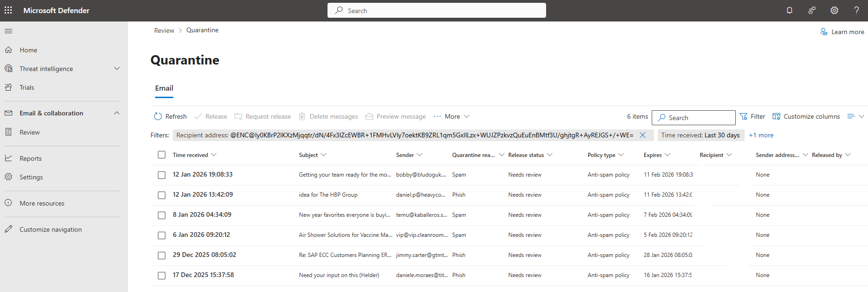Open the 'idea for The HBP Group' message
The height and width of the screenshot is (292, 868).
(328, 195)
